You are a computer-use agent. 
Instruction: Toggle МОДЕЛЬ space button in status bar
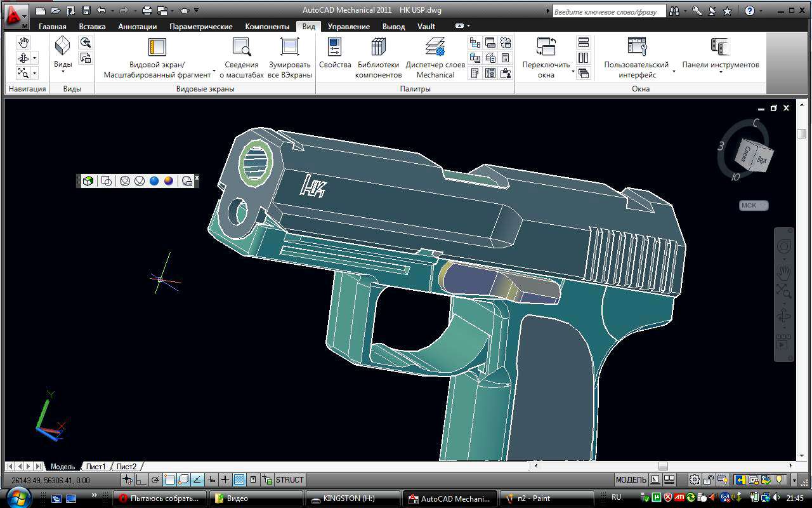pyautogui.click(x=631, y=480)
